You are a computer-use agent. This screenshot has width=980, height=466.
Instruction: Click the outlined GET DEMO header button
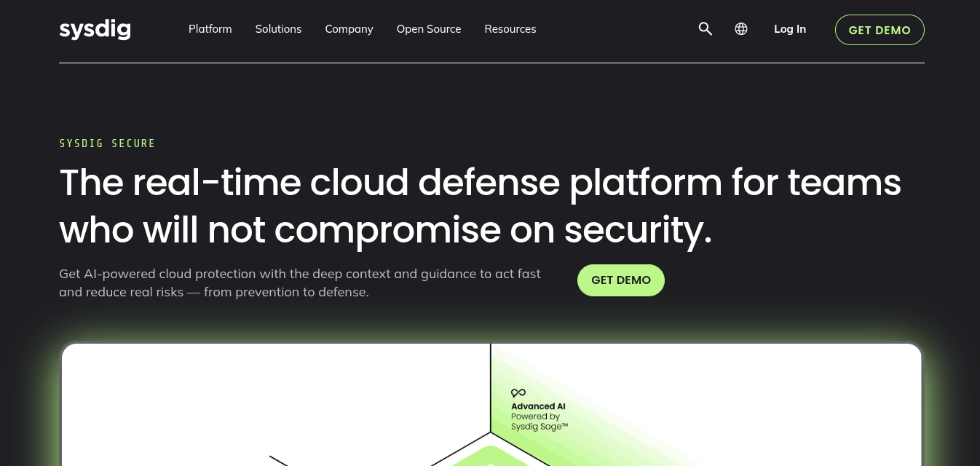point(880,30)
